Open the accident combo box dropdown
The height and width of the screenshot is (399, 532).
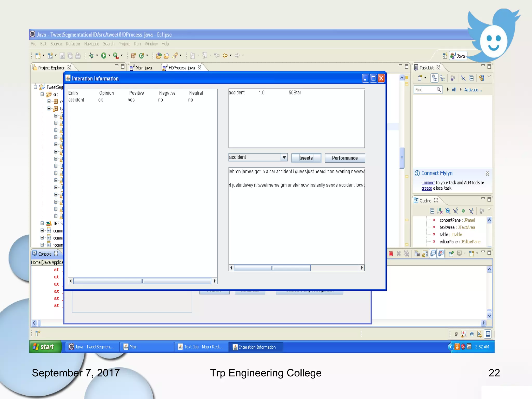(x=284, y=157)
